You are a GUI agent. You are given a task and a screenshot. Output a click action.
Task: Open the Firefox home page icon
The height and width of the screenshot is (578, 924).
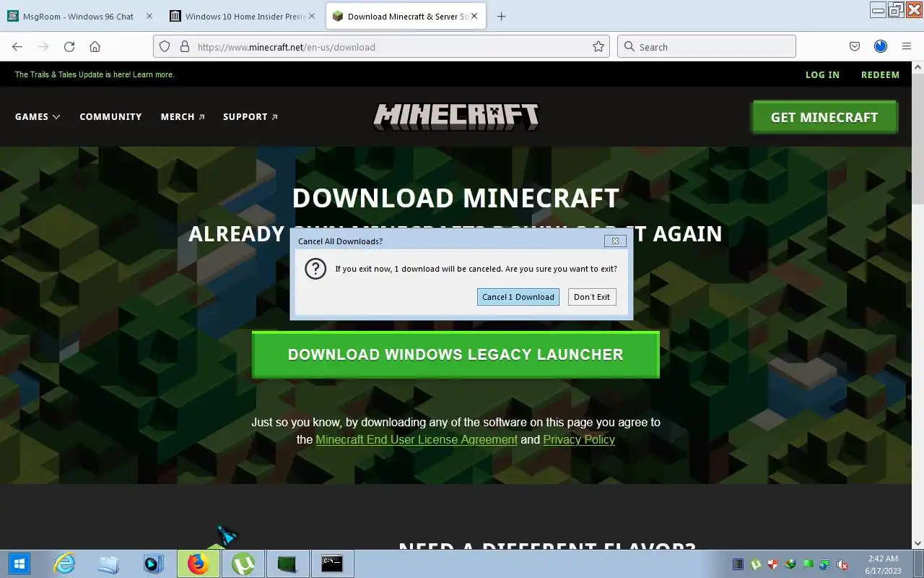tap(95, 47)
